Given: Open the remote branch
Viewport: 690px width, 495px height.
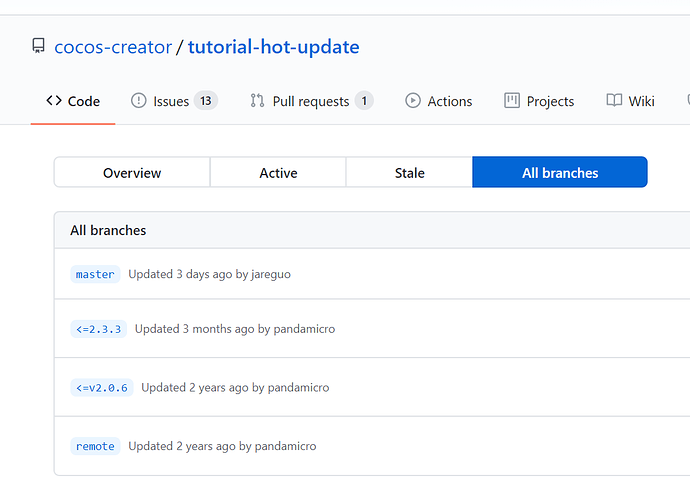Looking at the screenshot, I should [96, 446].
